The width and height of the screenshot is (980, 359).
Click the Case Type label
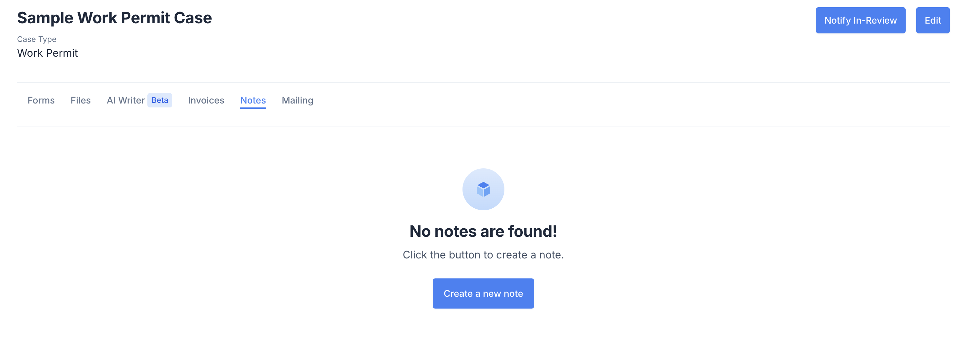pyautogui.click(x=37, y=39)
